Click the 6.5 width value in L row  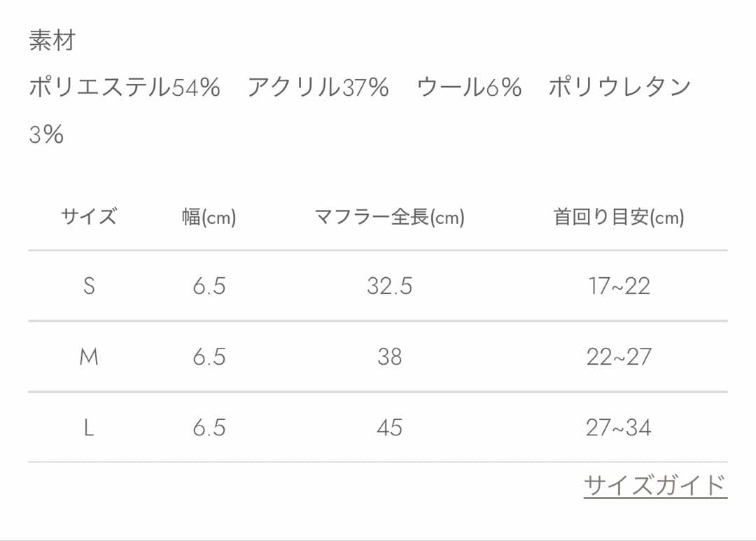[209, 428]
